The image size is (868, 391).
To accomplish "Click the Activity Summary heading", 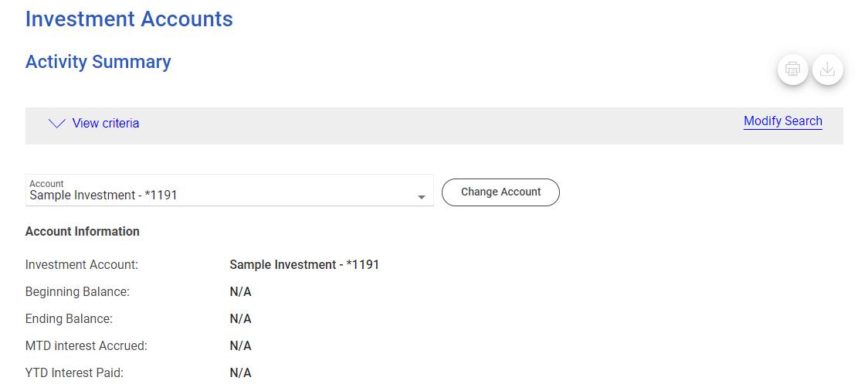I will (x=98, y=62).
